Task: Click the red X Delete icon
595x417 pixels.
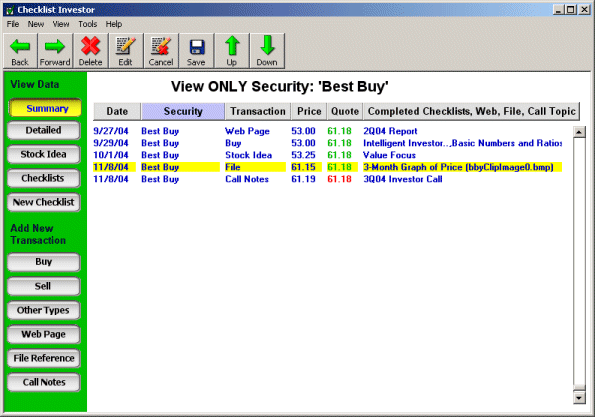Action: tap(90, 46)
